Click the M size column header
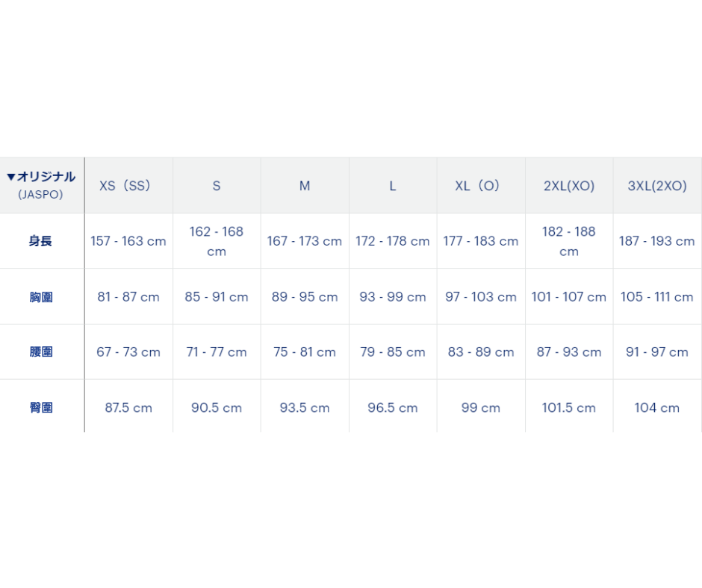Screen dimensions: 702x588 click(x=305, y=186)
